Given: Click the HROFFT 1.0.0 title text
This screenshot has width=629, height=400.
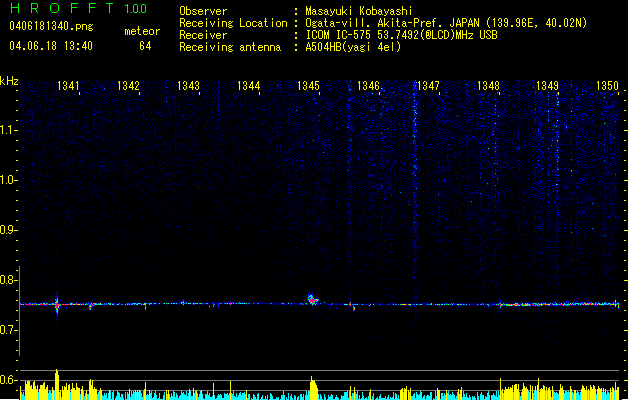Looking at the screenshot, I should coord(78,8).
